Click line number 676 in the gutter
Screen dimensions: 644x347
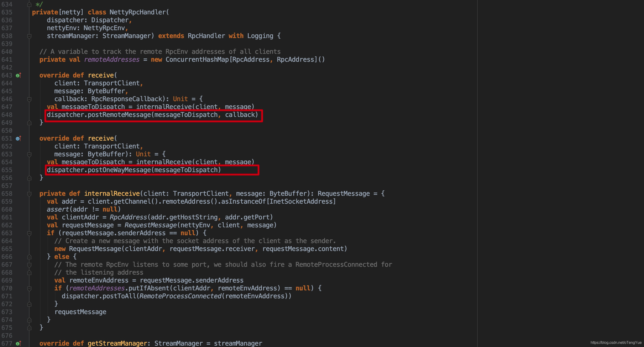pos(7,335)
